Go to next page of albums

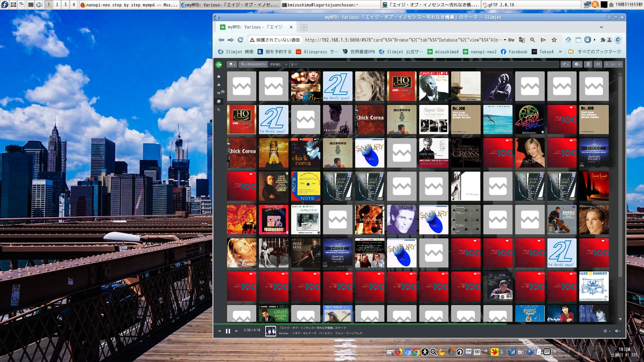[x=620, y=64]
